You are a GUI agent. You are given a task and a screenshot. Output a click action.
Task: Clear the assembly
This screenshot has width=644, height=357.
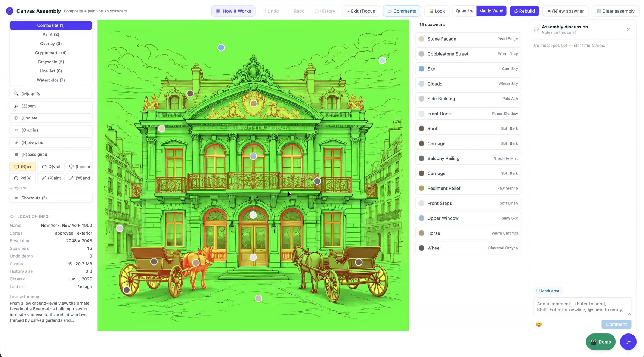(616, 11)
